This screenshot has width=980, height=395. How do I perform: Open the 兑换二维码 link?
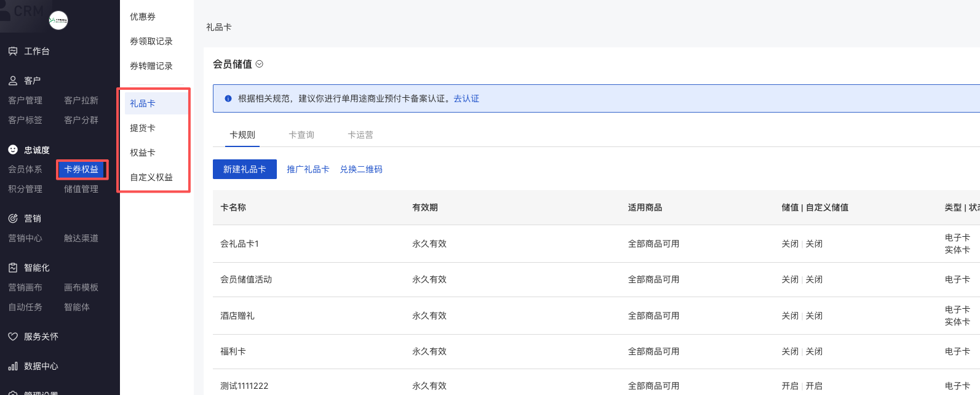coord(361,169)
